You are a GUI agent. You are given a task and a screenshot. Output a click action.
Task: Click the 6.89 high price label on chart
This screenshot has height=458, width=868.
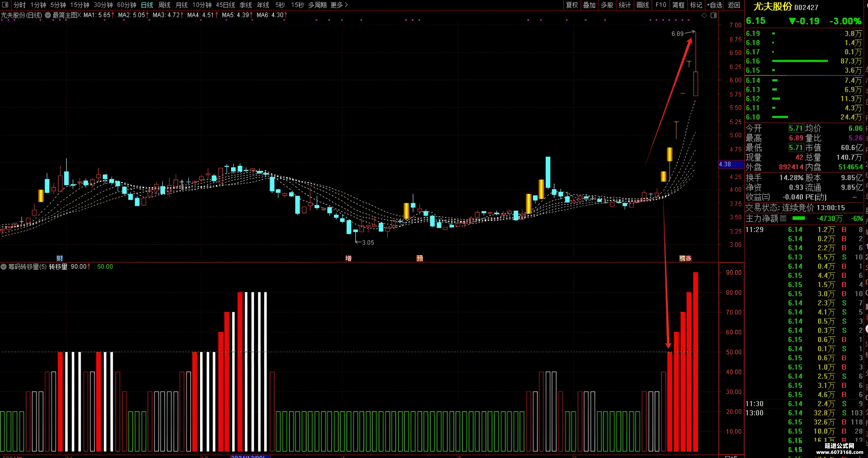click(x=677, y=34)
